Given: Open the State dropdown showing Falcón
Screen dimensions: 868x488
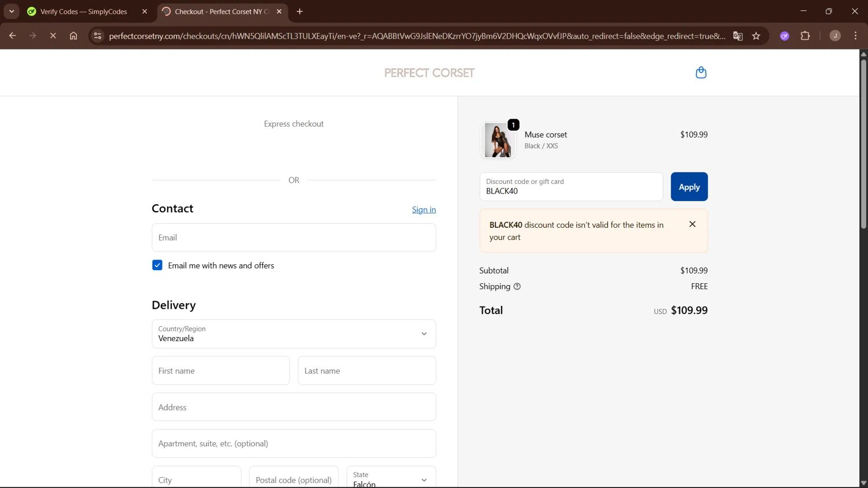Looking at the screenshot, I should coord(391,478).
